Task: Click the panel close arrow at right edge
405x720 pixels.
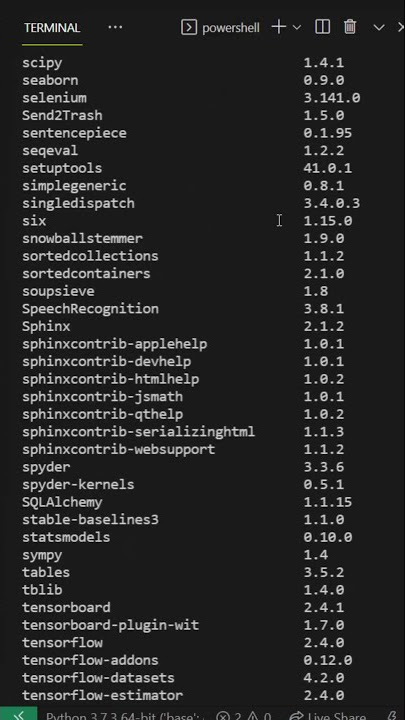Action: tap(400, 28)
